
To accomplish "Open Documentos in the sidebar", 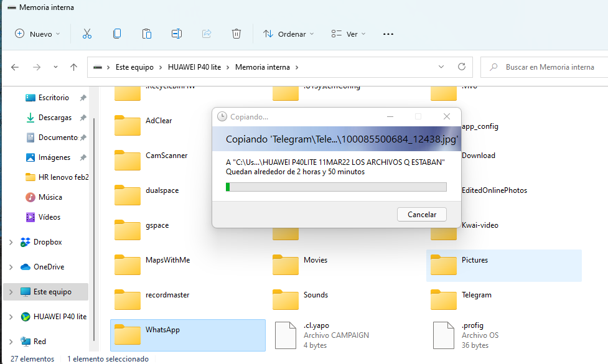I will pyautogui.click(x=51, y=138).
